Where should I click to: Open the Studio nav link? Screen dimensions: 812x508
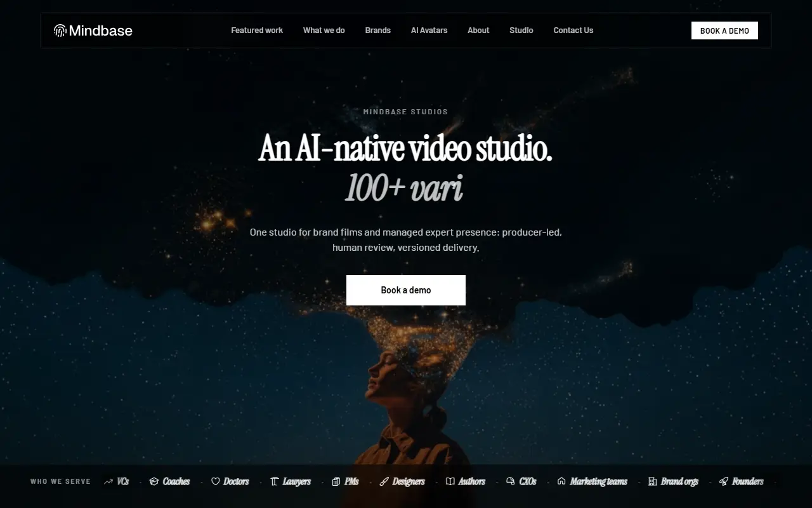click(x=521, y=30)
